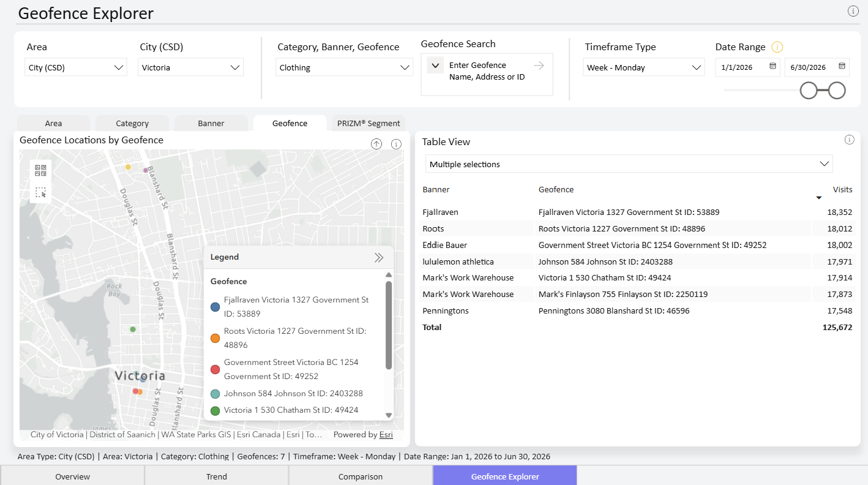Select the Eddie Bauer banner cell
Image resolution: width=868 pixels, height=485 pixels.
tap(445, 245)
